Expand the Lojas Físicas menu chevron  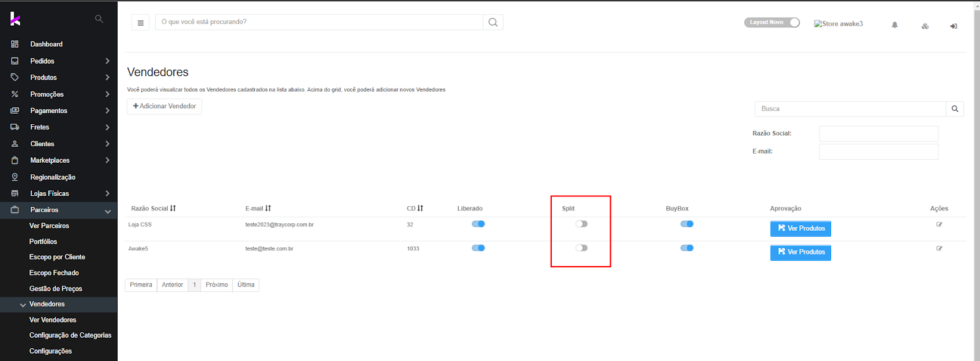click(x=108, y=193)
